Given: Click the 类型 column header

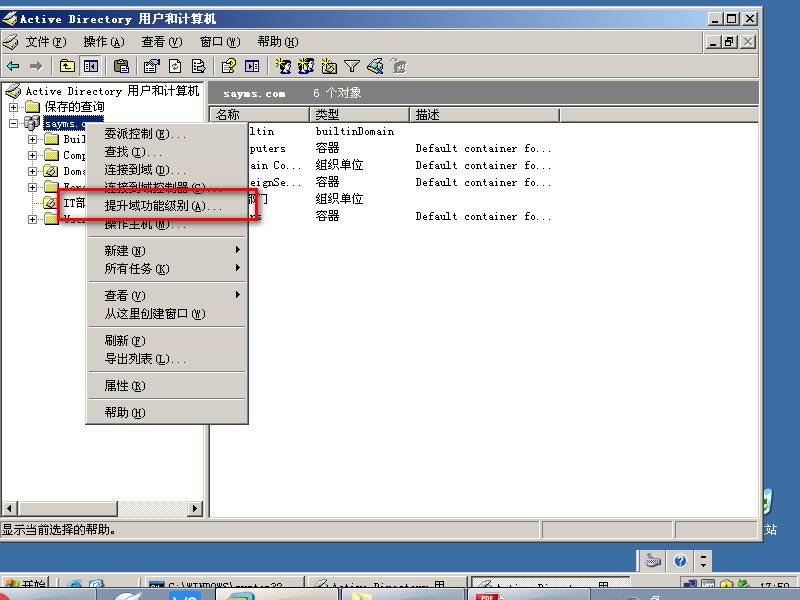Looking at the screenshot, I should pyautogui.click(x=359, y=115).
